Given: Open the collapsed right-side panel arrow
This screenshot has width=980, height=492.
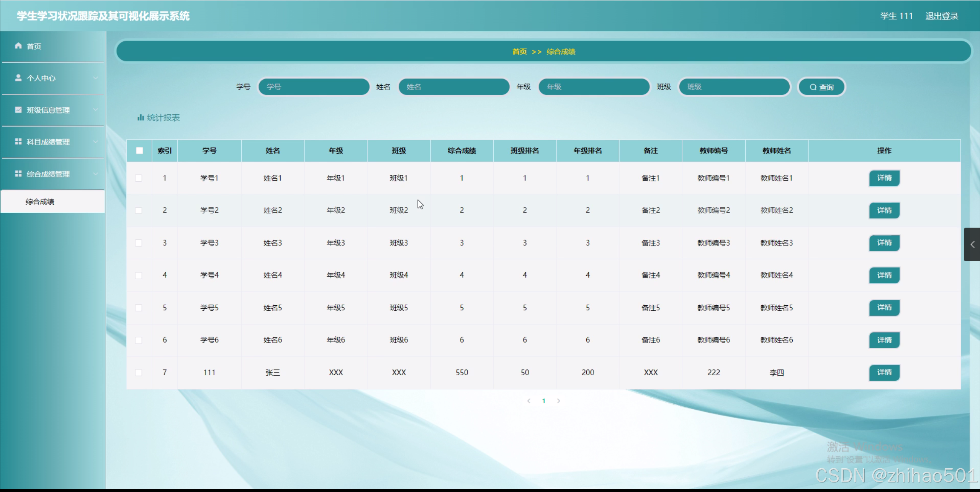Looking at the screenshot, I should coord(972,244).
